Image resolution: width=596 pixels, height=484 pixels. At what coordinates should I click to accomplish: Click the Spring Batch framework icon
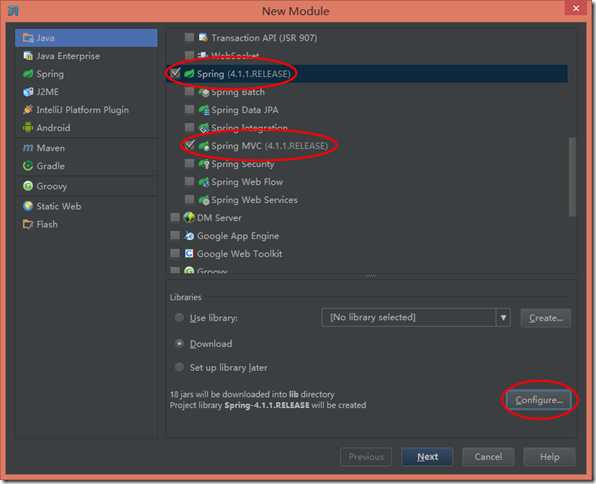pyautogui.click(x=204, y=92)
